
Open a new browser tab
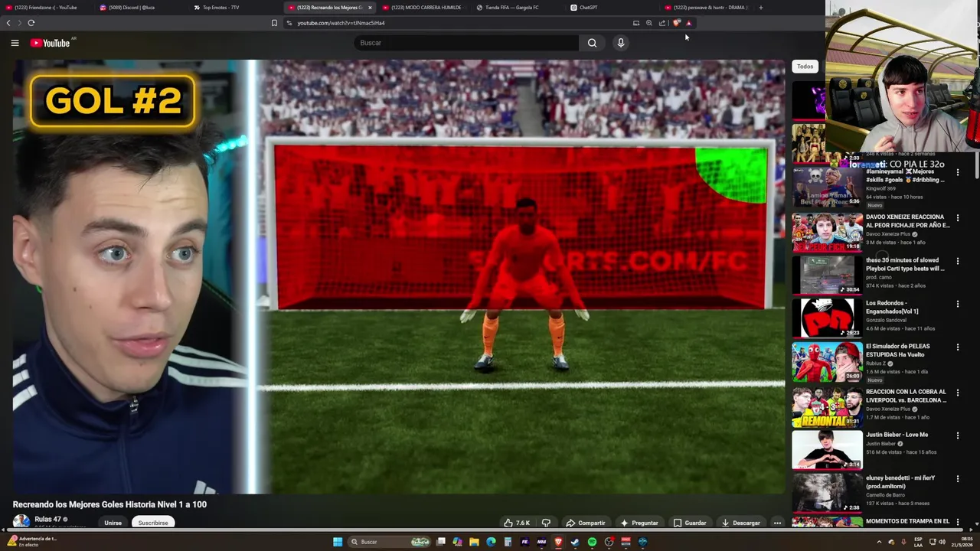(x=760, y=8)
